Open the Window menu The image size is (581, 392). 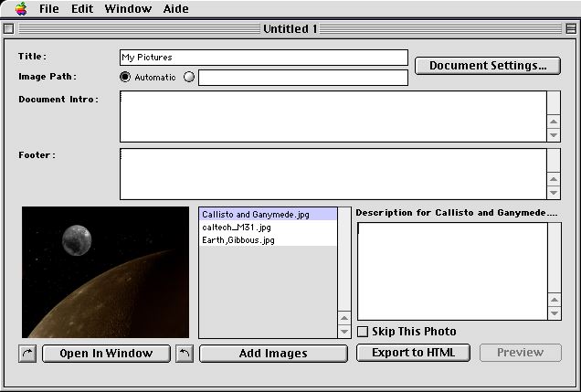coord(128,8)
